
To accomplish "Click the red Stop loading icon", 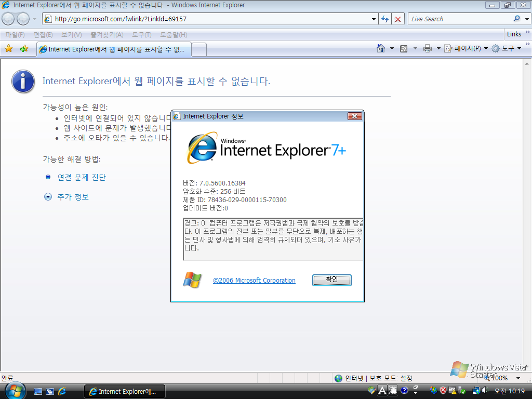I will point(398,19).
